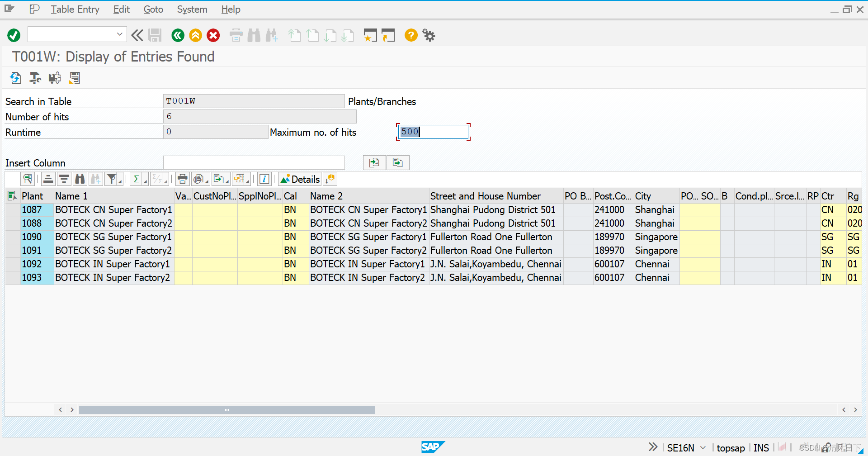868x456 pixels.
Task: Collapse the command field with the double-chevron icon
Action: click(137, 35)
